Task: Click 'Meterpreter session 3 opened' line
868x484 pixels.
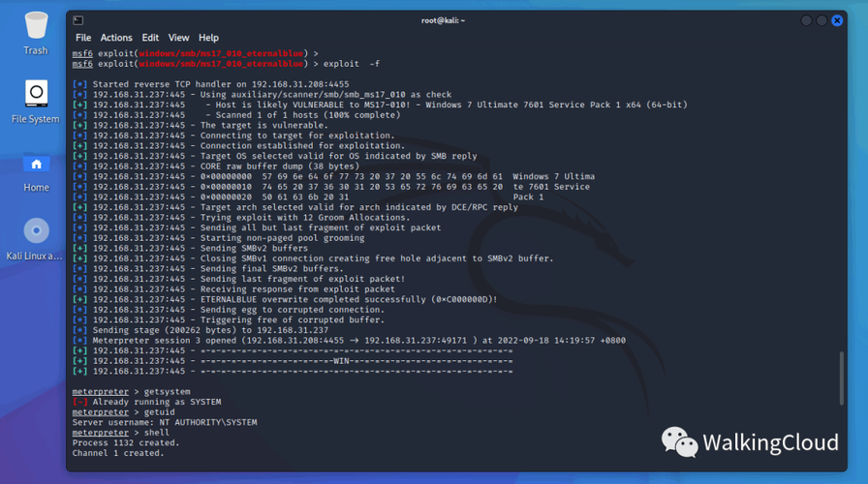Action: pos(350,340)
